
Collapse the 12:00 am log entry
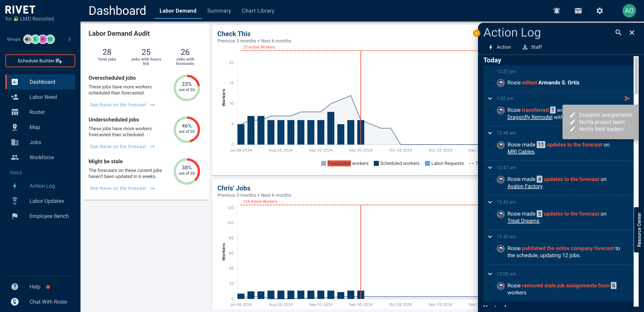pos(490,274)
